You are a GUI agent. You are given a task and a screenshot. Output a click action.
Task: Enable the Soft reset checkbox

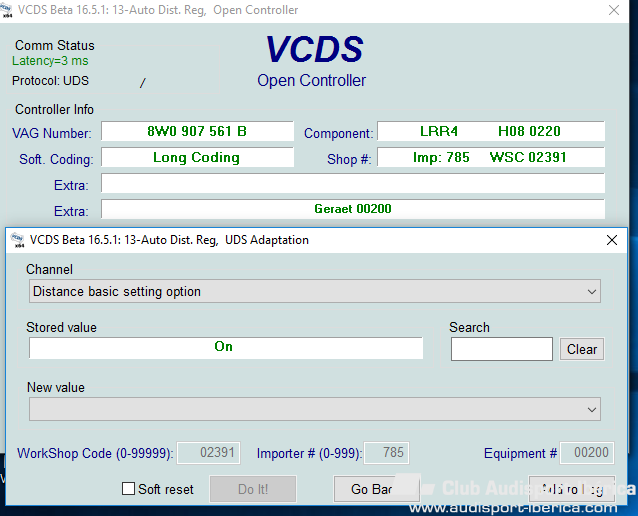[x=129, y=488]
